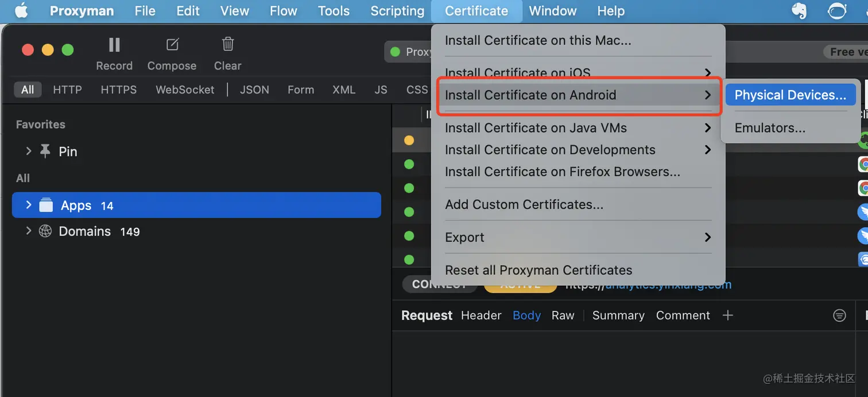The height and width of the screenshot is (397, 868).
Task: Expand the Pin favorites row
Action: coord(28,151)
